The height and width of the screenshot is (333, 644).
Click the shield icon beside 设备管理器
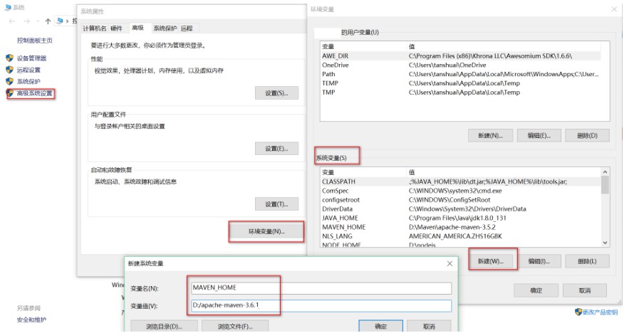pos(10,58)
